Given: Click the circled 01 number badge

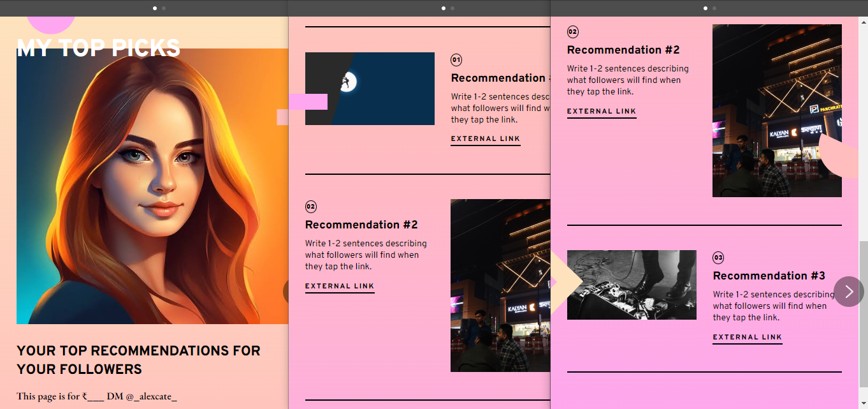Looking at the screenshot, I should 456,60.
